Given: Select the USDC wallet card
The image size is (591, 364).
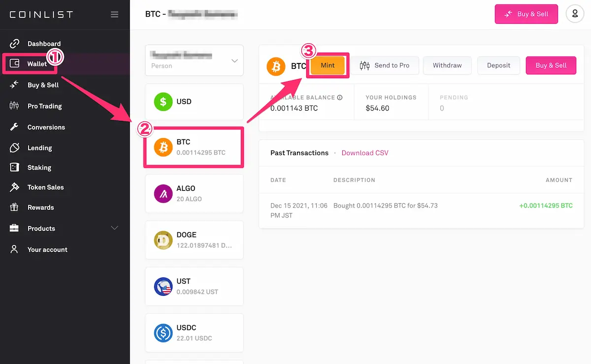Looking at the screenshot, I should [x=195, y=333].
